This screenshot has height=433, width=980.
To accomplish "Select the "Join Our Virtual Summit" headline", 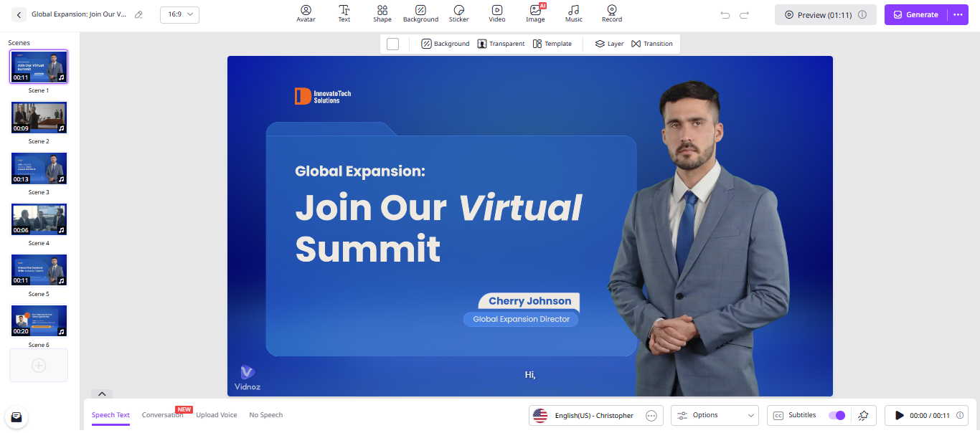I will pyautogui.click(x=438, y=229).
